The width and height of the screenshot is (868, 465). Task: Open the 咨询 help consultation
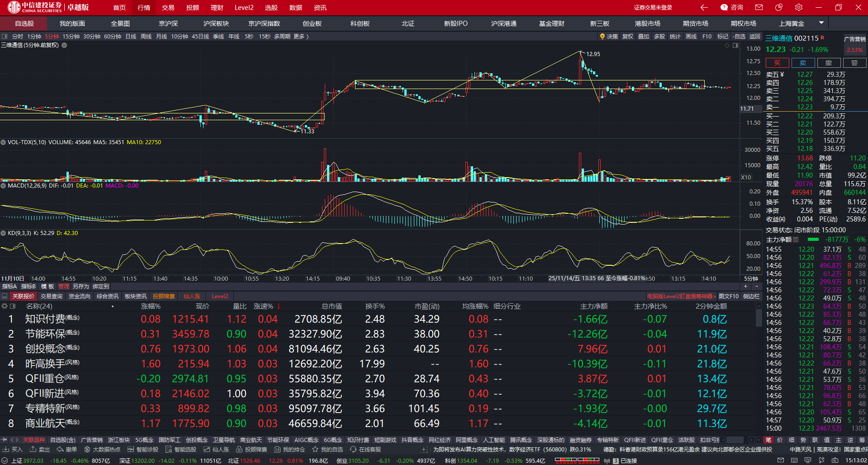click(732, 7)
